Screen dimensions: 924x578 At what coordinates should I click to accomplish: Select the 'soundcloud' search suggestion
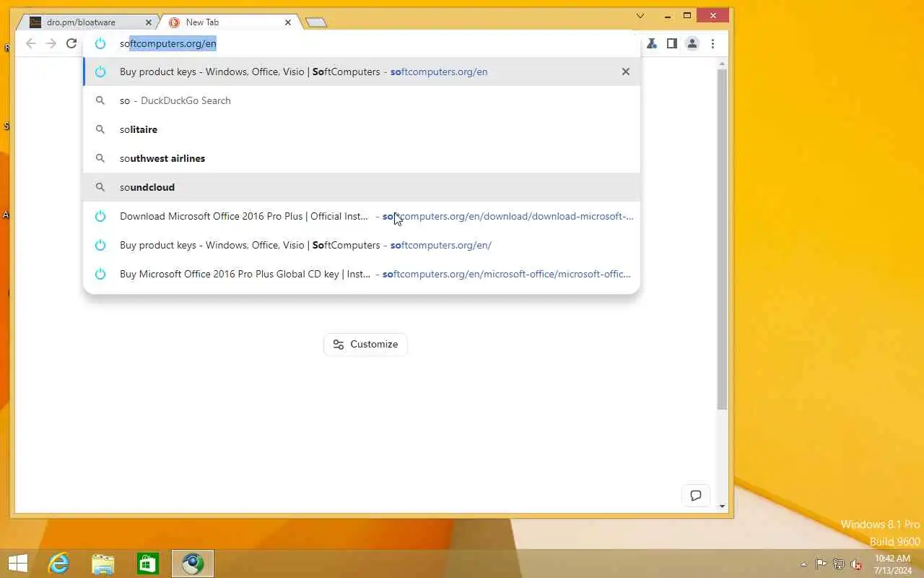click(362, 187)
